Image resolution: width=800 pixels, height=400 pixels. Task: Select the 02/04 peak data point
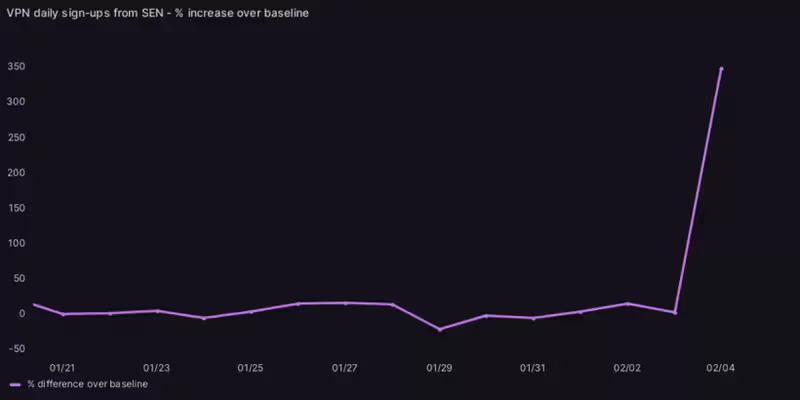(721, 68)
